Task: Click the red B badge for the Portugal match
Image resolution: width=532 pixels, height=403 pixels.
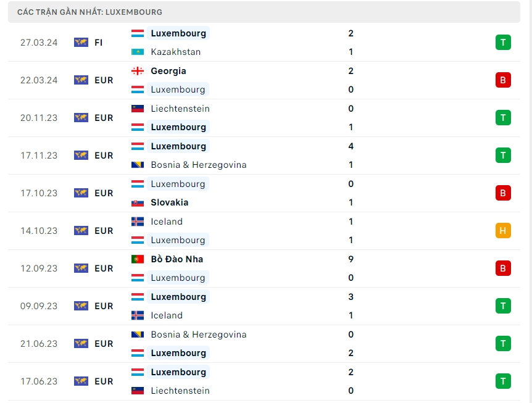Action: 503,268
